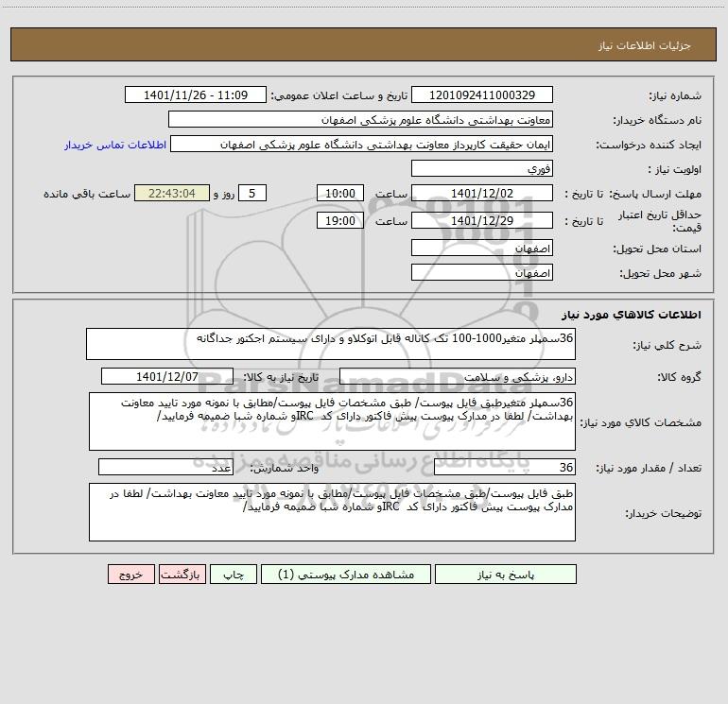Click the label حداقل تاریخ اعتبار قیمت
Image resolution: width=728 pixels, height=704 pixels.
[x=659, y=221]
